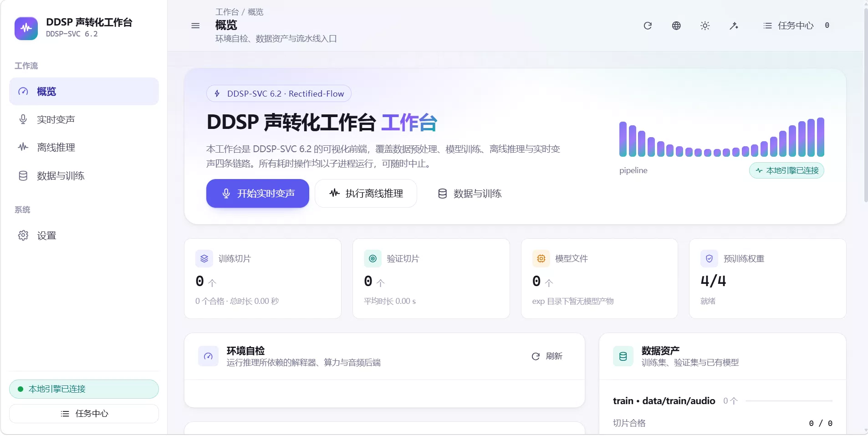Go to 离线推理 sidebar item

(x=84, y=147)
